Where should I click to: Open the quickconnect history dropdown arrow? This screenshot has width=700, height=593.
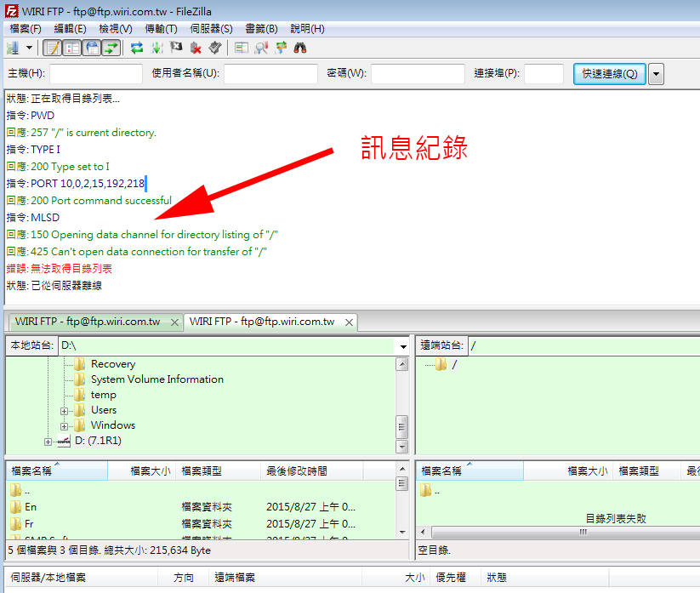pos(657,74)
